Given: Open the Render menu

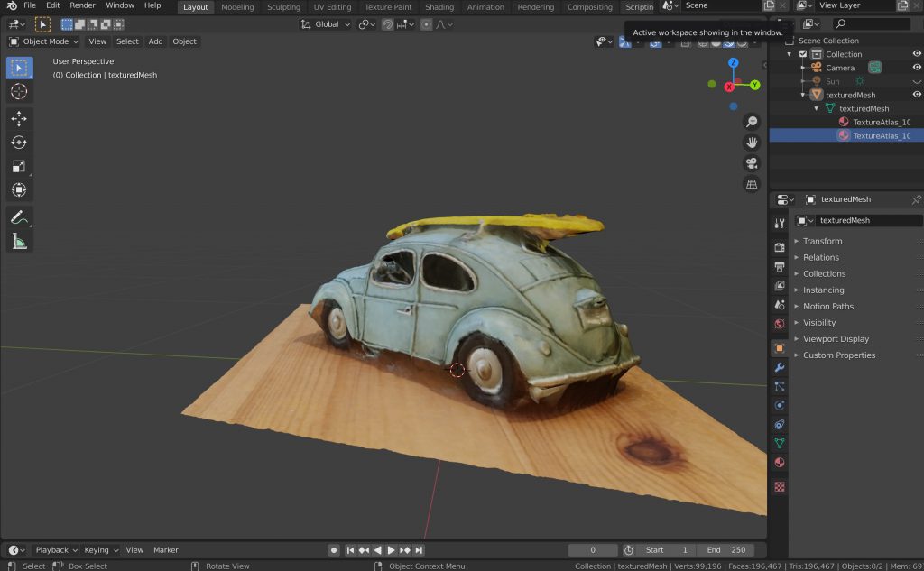Looking at the screenshot, I should 82,5.
